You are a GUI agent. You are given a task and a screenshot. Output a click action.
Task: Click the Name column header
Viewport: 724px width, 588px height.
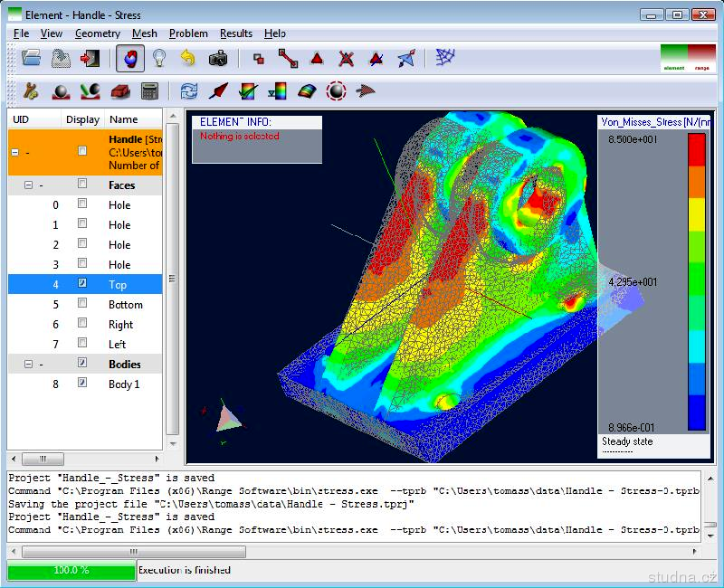pos(123,119)
